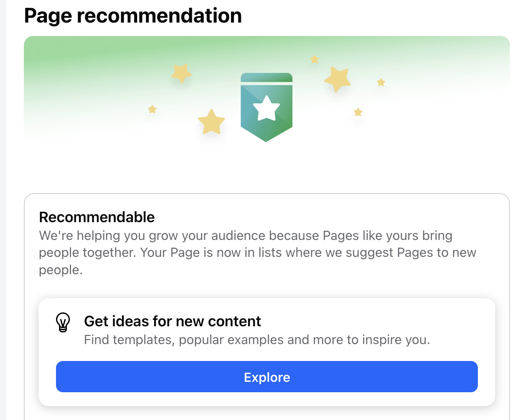The width and height of the screenshot is (513, 420).
Task: Click the upper-left large yellow star
Action: click(x=181, y=73)
